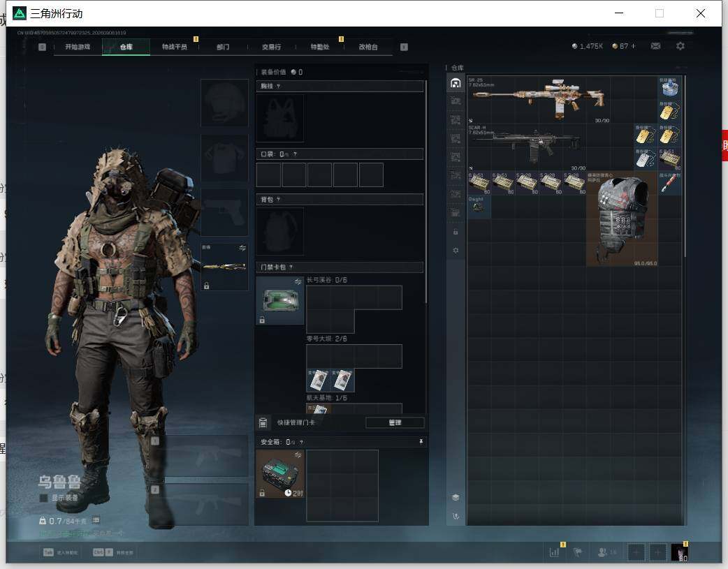The image size is (728, 569).
Task: Pin the 安全箱 panel with the pin icon
Action: 421,442
